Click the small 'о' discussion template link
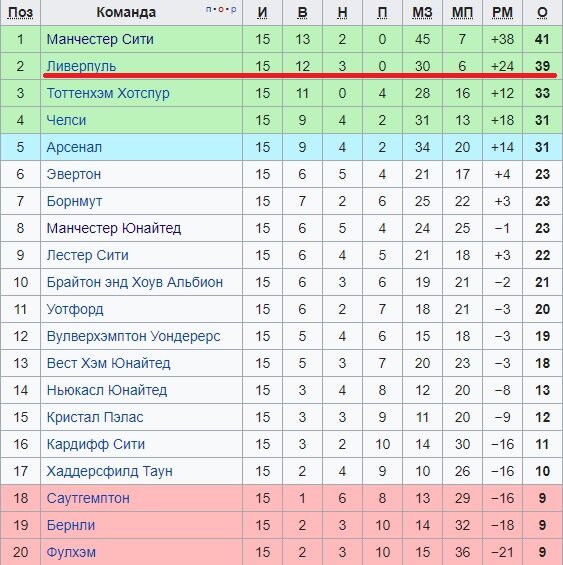The height and width of the screenshot is (565, 563). 221,9
